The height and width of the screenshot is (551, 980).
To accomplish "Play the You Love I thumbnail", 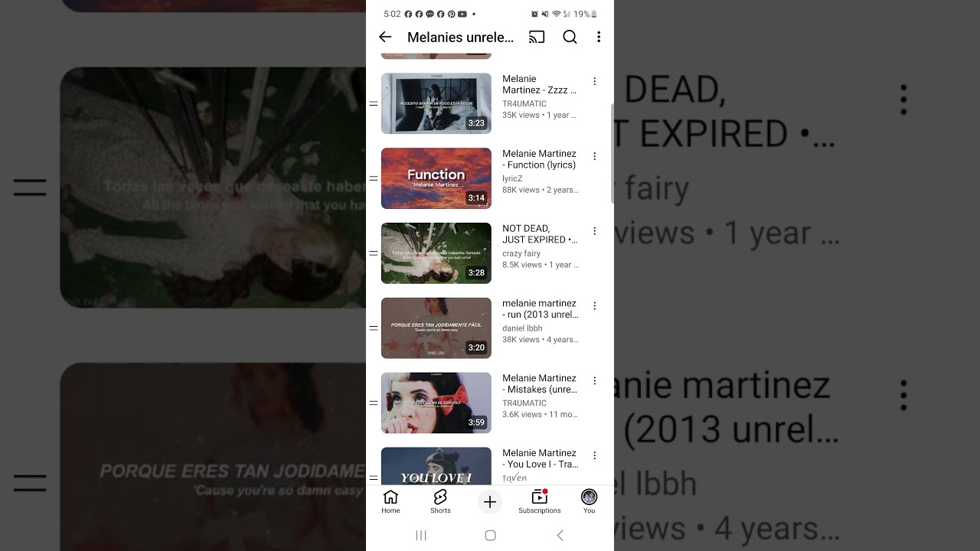I will pos(436,466).
